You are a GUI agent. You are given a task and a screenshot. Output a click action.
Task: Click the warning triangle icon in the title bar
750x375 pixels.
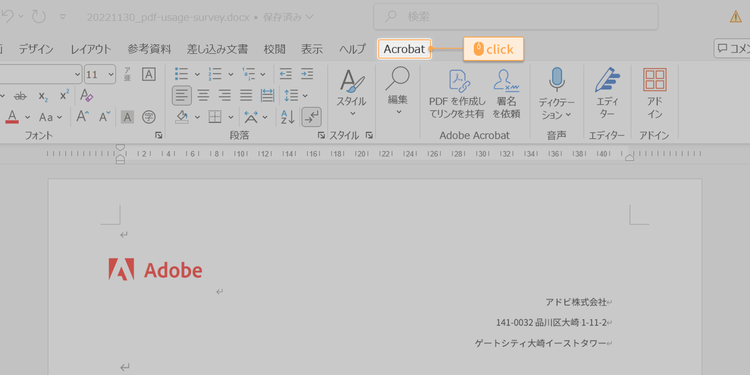point(735,17)
